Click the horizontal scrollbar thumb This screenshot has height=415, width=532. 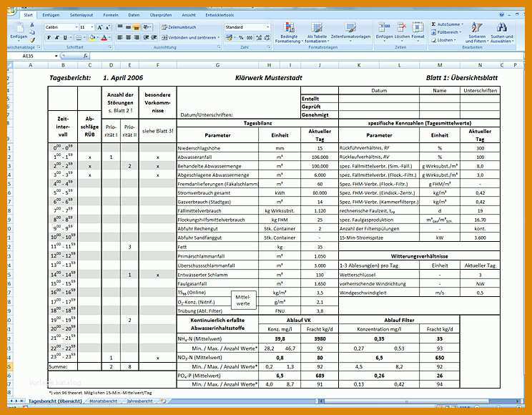click(x=407, y=401)
